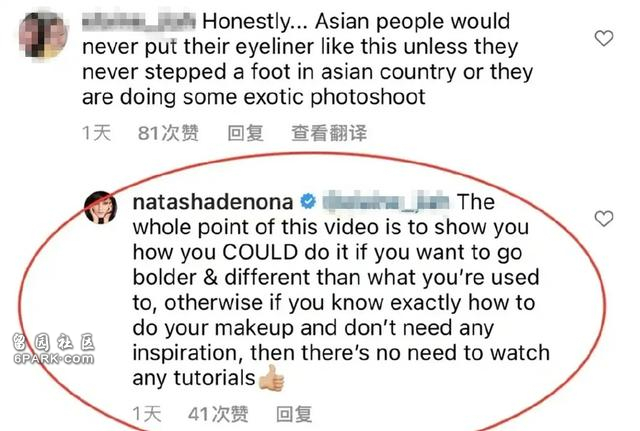Click the thumbs-up emoji after 'any tutorials'

(x=271, y=378)
